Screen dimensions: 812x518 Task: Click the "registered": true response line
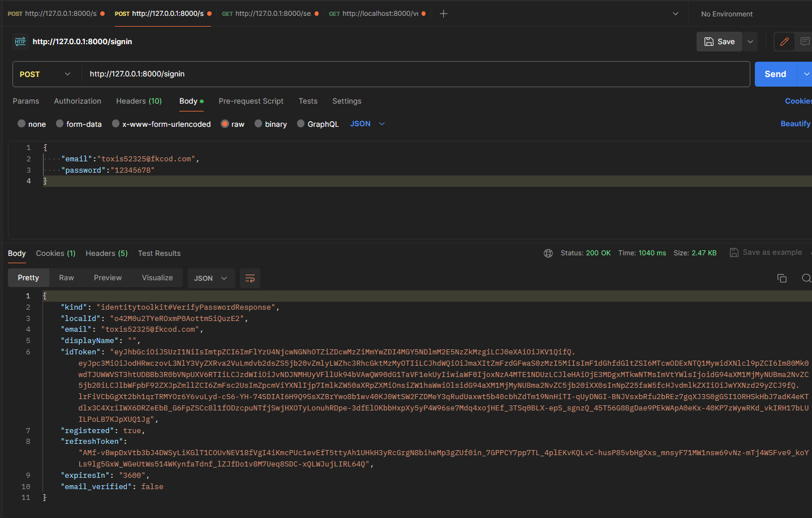(x=103, y=431)
